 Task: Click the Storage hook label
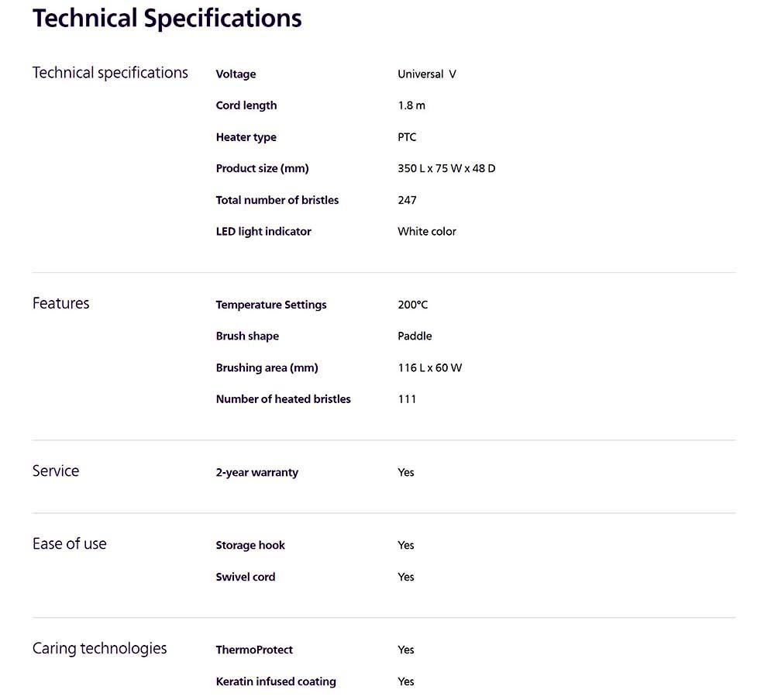point(250,546)
